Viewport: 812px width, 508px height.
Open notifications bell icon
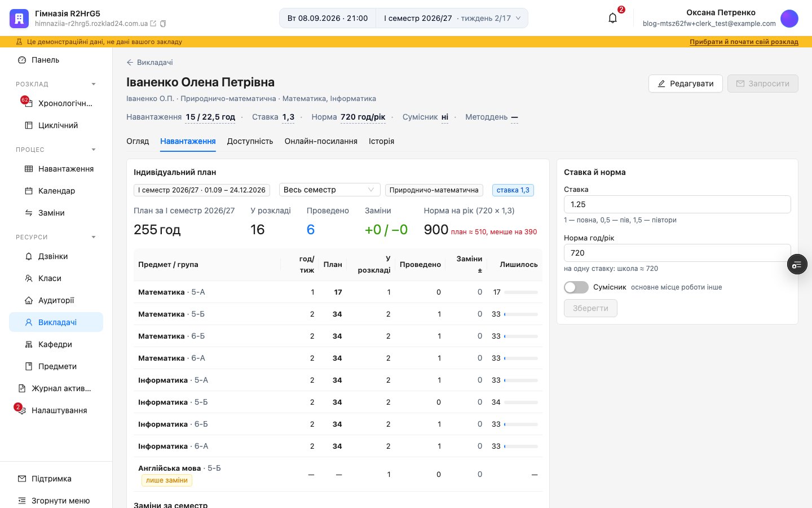pos(613,18)
